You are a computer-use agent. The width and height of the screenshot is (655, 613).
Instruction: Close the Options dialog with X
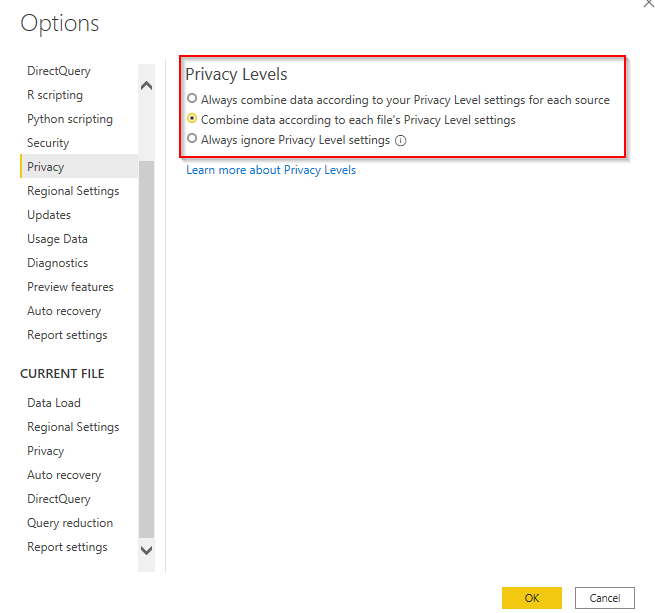pos(649,3)
